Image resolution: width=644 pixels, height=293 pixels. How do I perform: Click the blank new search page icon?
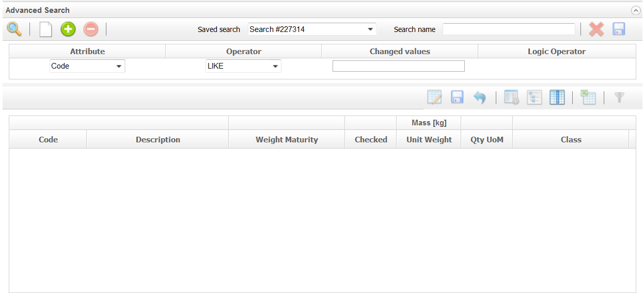46,29
